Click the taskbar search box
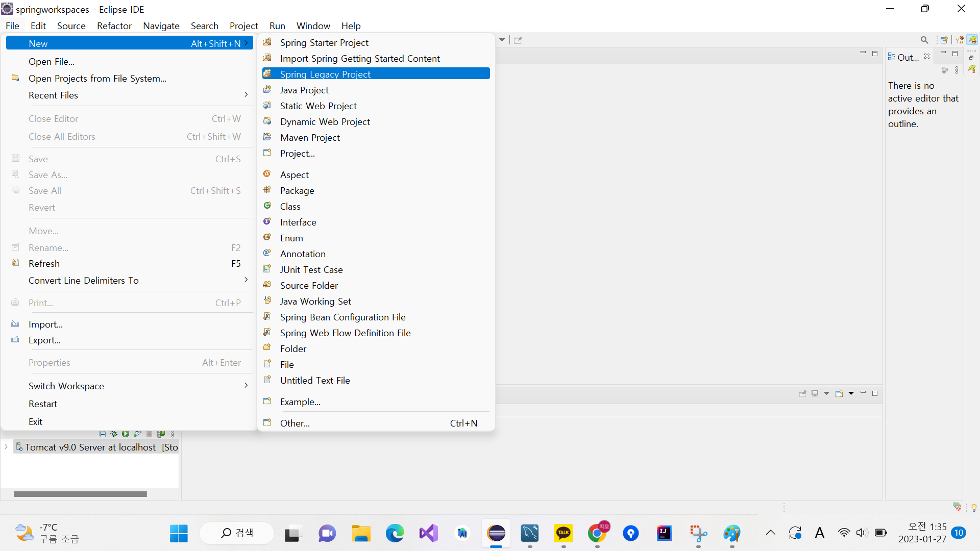Viewport: 980px width, 551px height. (x=236, y=533)
